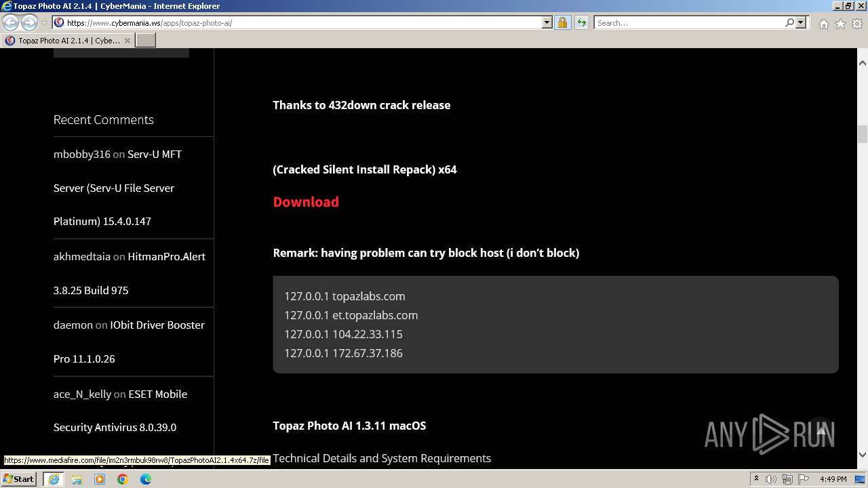Click the scroll-to-top arrow button
The height and width of the screenshot is (488, 868).
click(x=821, y=430)
